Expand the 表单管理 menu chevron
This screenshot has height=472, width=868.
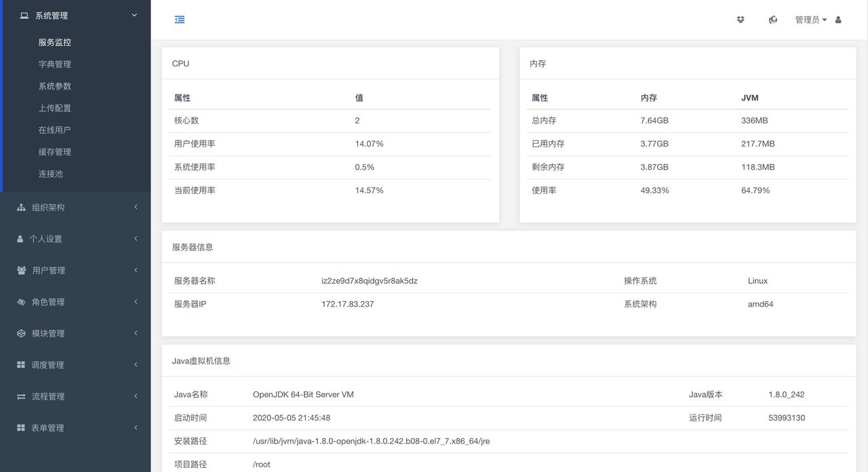click(136, 427)
